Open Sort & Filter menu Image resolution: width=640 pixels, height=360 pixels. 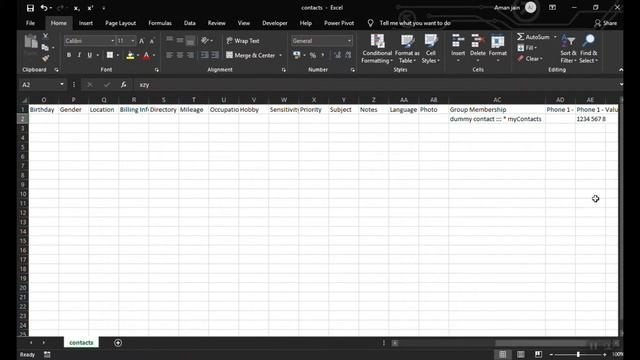point(568,49)
